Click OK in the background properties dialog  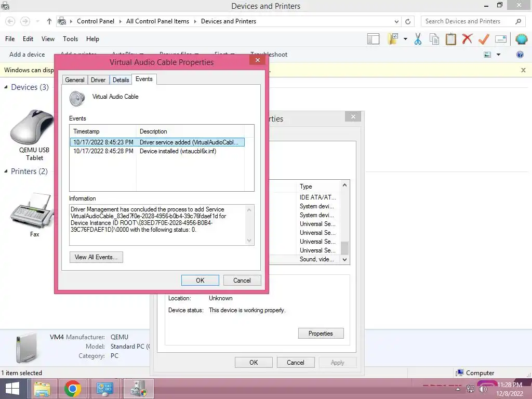point(254,362)
